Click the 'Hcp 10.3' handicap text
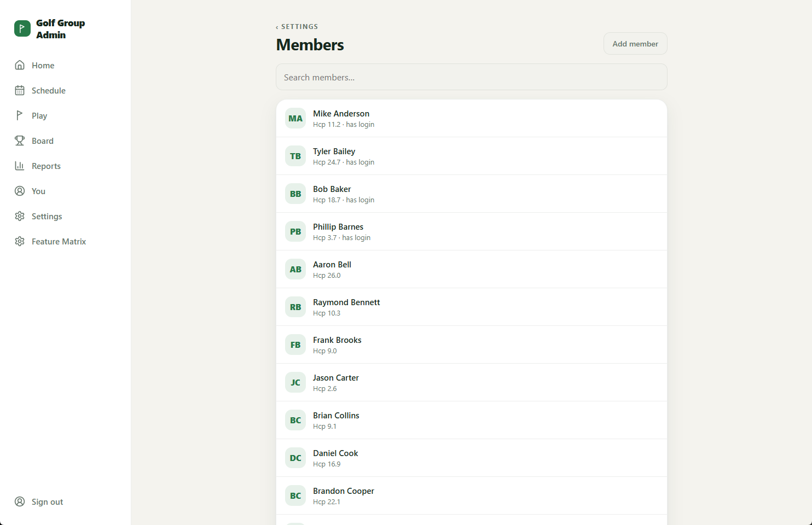Viewport: 812px width, 525px height. pos(327,313)
